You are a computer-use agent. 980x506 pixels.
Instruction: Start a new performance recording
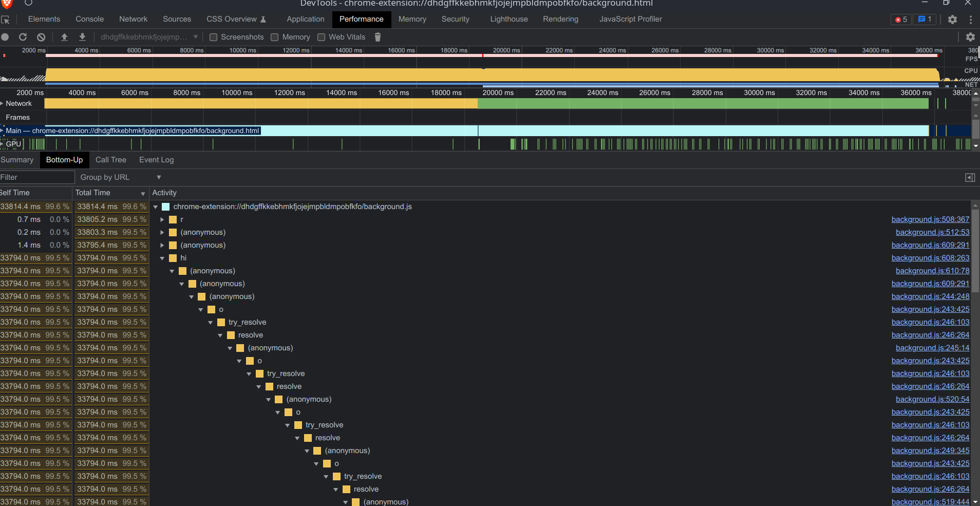5,37
